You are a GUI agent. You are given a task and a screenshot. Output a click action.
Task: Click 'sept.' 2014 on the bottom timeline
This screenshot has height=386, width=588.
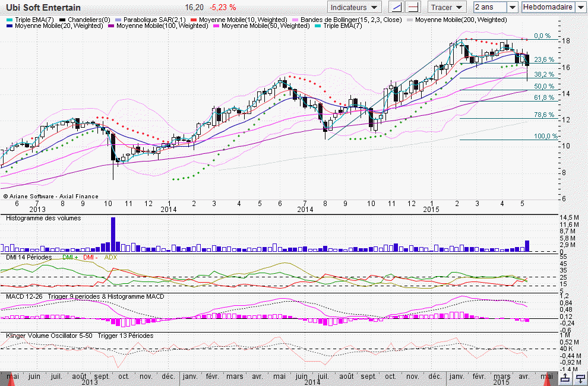[368, 376]
